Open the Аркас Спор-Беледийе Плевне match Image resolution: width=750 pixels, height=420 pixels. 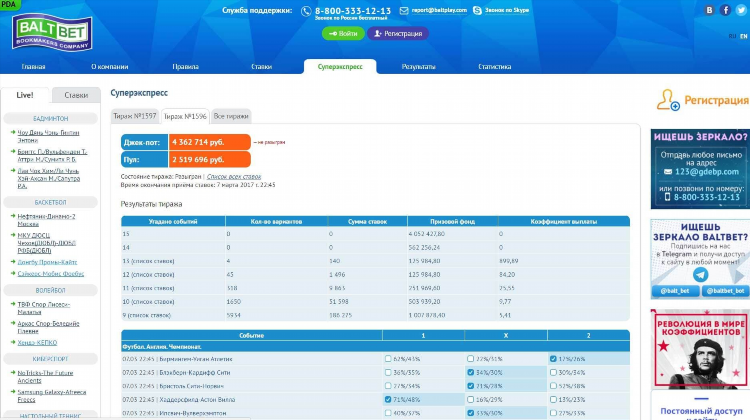tap(48, 327)
